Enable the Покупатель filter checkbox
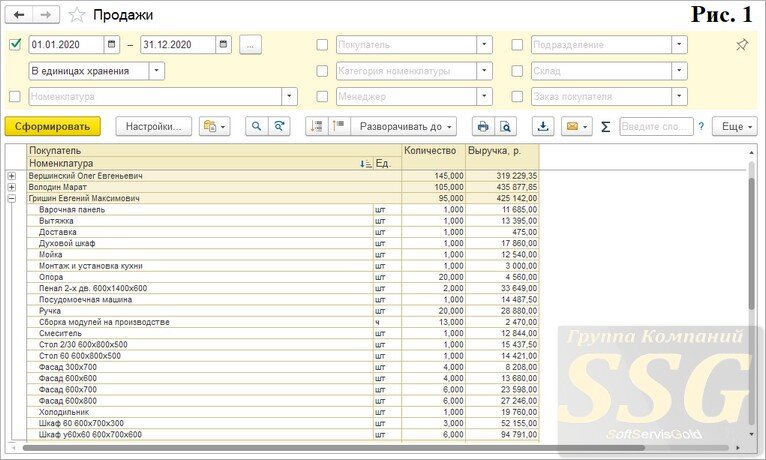The height and width of the screenshot is (460, 766). 322,44
